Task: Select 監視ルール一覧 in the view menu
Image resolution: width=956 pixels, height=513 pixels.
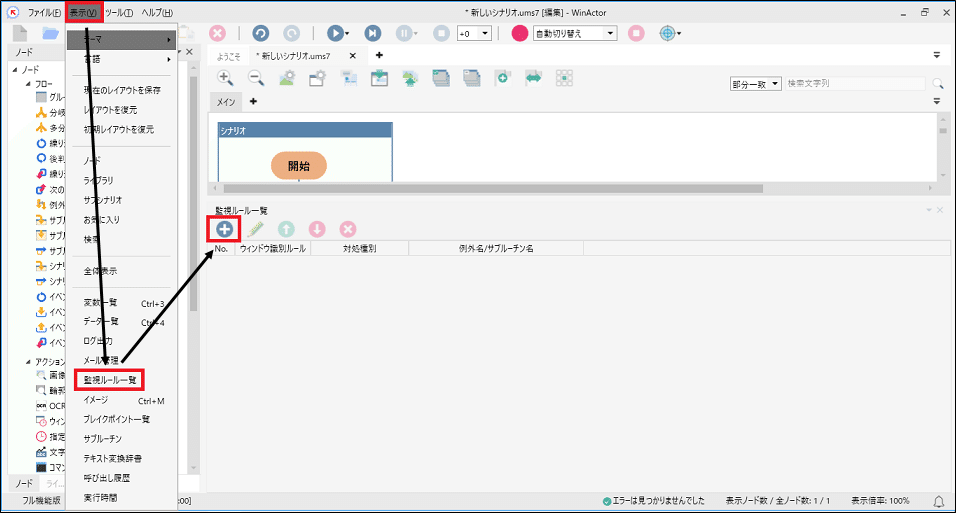Action: coord(110,380)
